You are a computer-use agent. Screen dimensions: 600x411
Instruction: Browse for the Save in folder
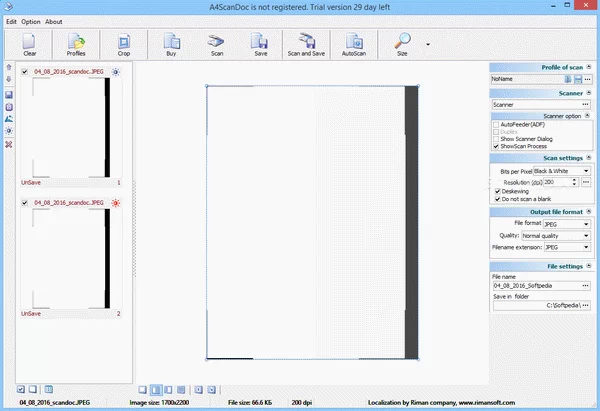586,307
